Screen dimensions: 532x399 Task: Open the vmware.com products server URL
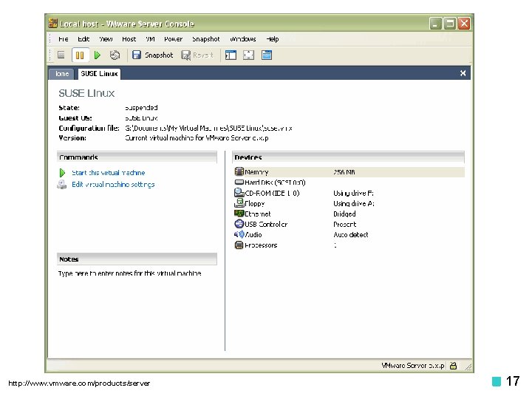(79, 383)
